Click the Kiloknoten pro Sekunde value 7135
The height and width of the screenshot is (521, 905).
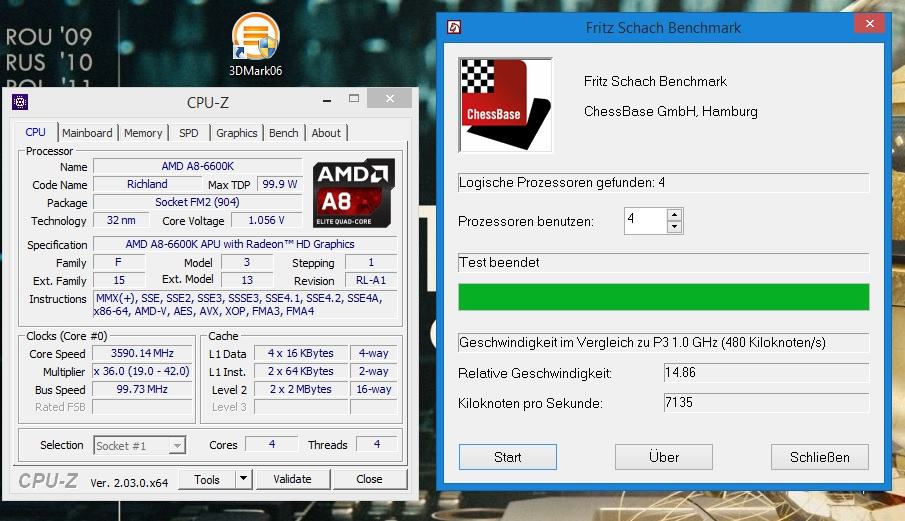766,403
